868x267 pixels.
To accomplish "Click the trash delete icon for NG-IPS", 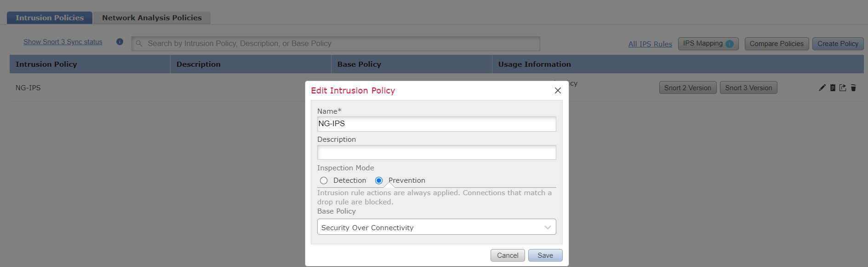I will (853, 88).
